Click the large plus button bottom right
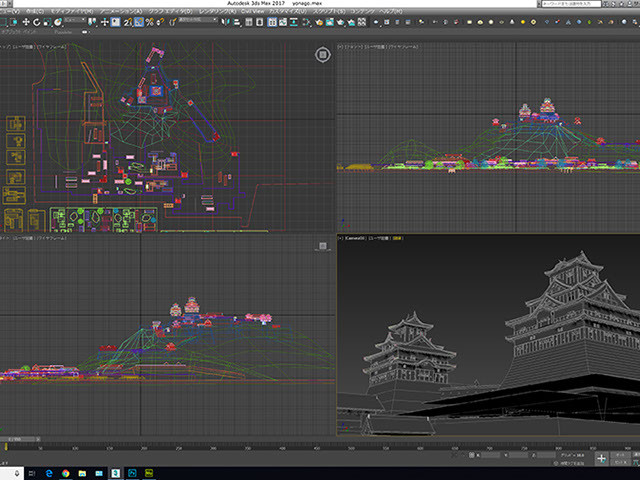640x480 pixels. (x=602, y=458)
